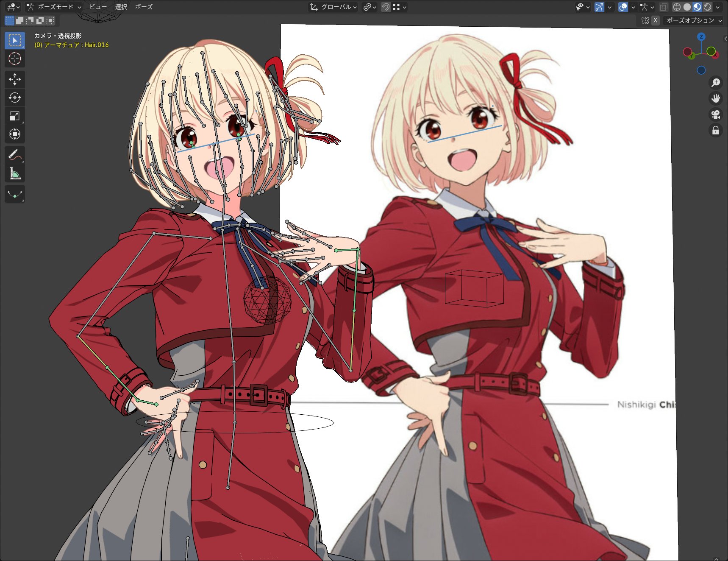
Task: Choose the Rotate tool
Action: pyautogui.click(x=15, y=98)
